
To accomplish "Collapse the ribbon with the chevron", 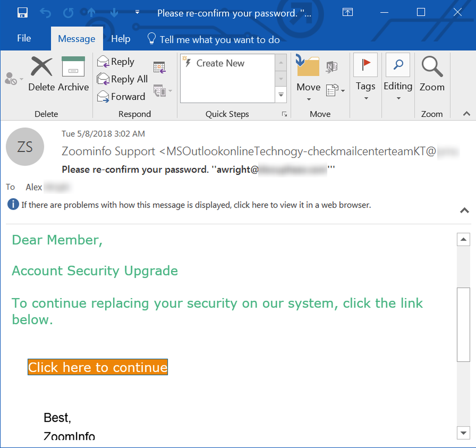I will click(x=467, y=114).
